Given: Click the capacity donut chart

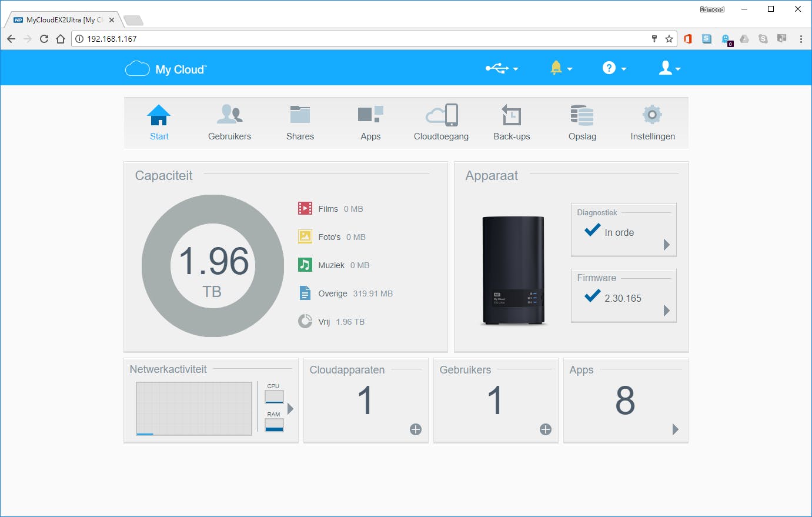Looking at the screenshot, I should pos(213,266).
